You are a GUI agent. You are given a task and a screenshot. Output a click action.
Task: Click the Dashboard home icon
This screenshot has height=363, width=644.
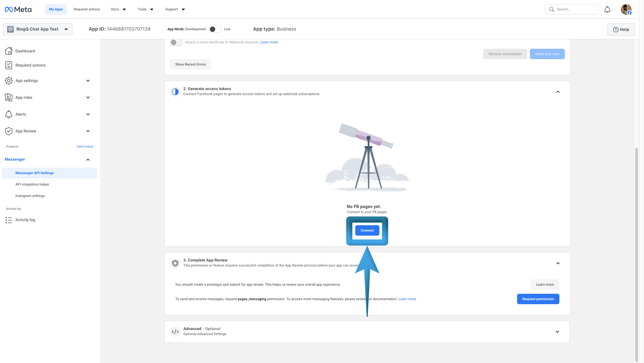click(x=9, y=51)
